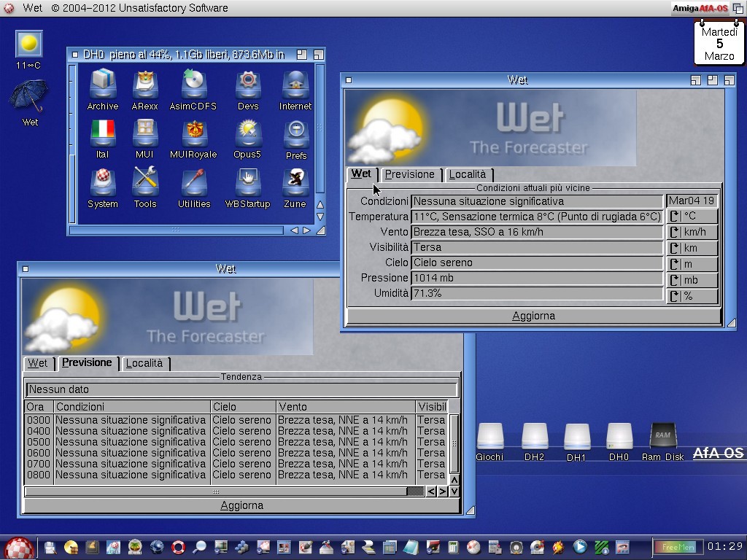747x560 pixels.
Task: Open the MUIRoyale drawer
Action: [193, 136]
